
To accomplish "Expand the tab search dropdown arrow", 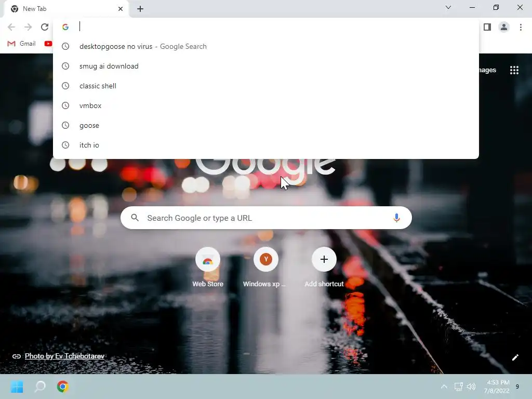I will point(448,7).
